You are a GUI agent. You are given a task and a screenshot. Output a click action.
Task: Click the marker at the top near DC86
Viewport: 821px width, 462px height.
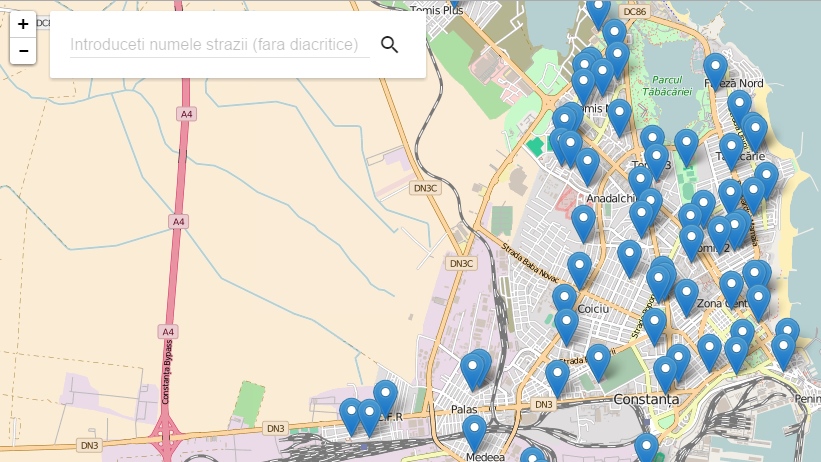click(598, 12)
